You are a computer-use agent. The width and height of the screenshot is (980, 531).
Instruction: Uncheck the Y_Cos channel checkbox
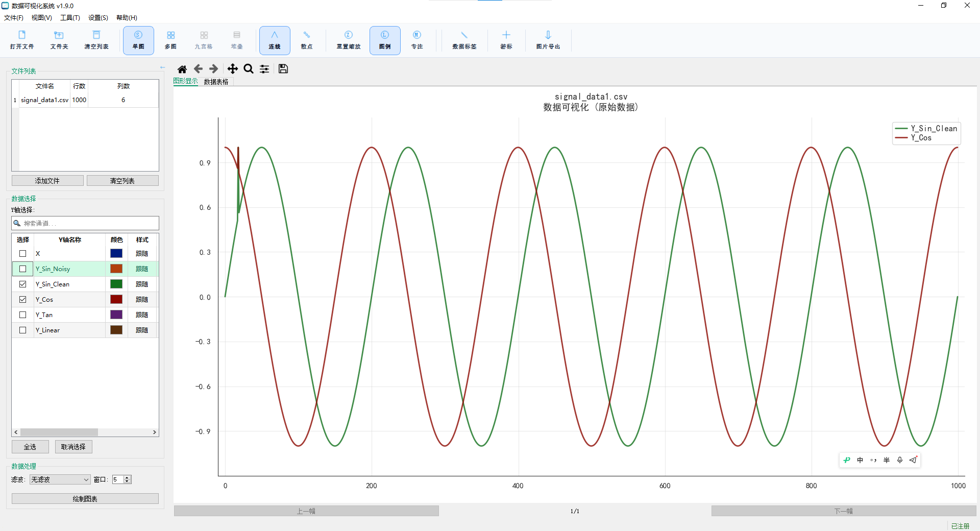[22, 300]
